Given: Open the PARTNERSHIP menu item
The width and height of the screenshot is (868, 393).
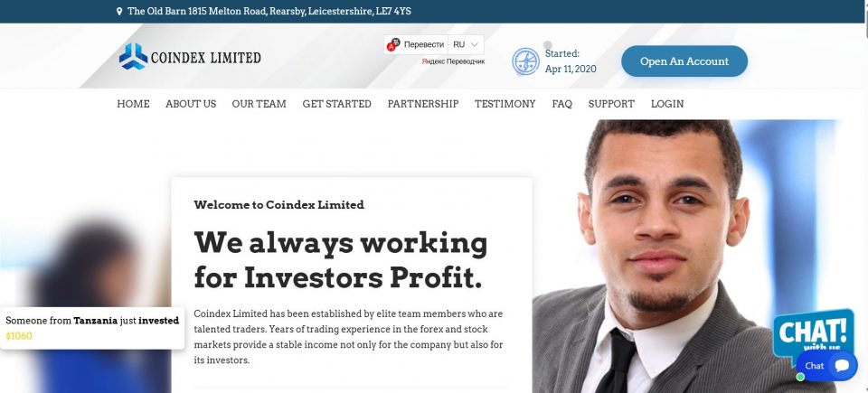Looking at the screenshot, I should (422, 104).
